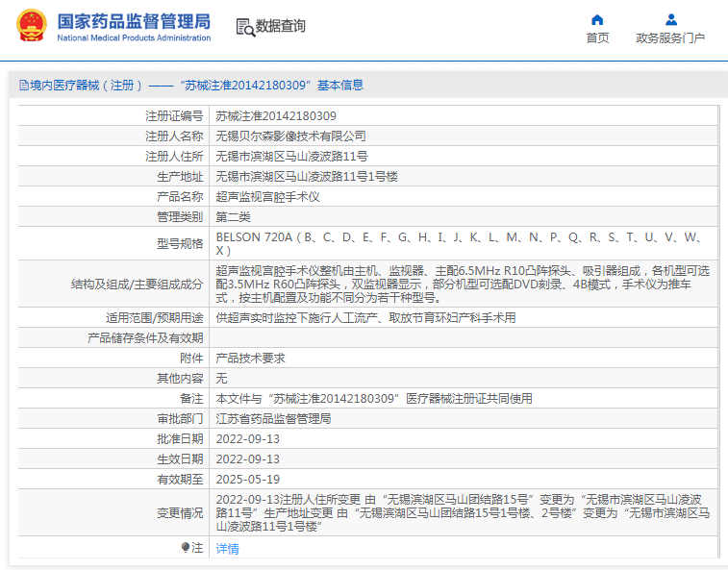Click the 批准日期 value 2022-09-13
This screenshot has height=570, width=728.
point(248,439)
